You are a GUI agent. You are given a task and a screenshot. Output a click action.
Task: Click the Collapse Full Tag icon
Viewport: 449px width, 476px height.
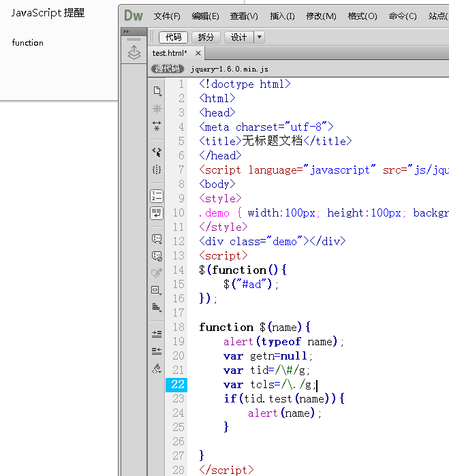point(157,125)
